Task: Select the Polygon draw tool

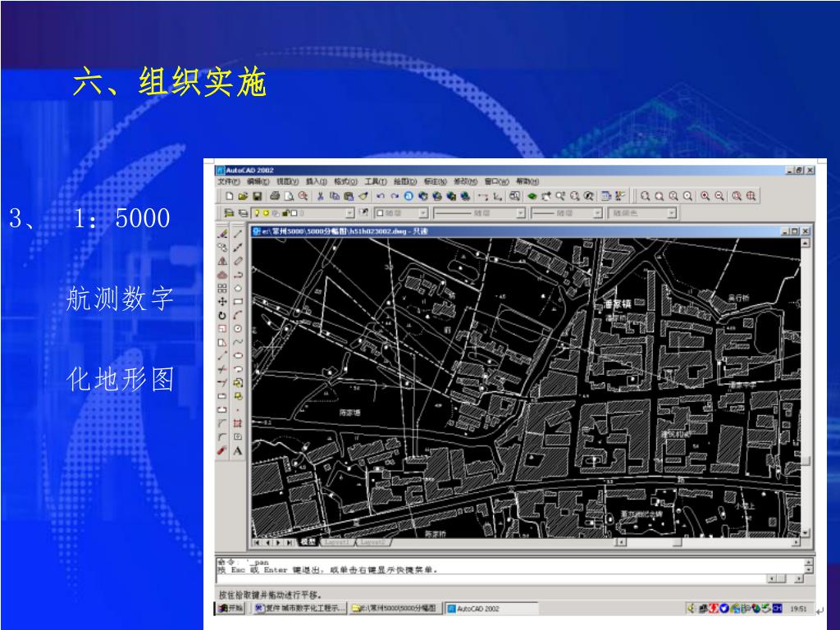Action: (x=238, y=288)
